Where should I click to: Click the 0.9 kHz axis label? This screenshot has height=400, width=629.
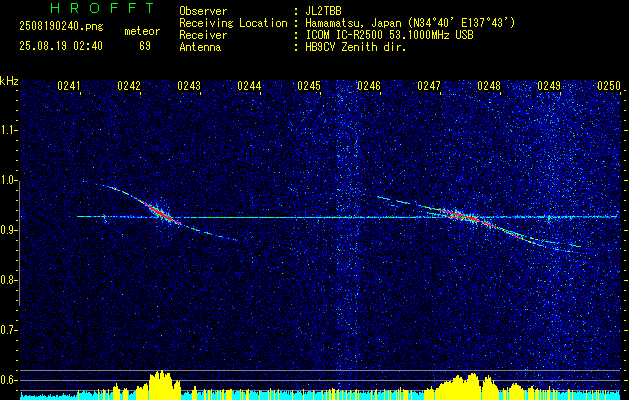point(8,230)
